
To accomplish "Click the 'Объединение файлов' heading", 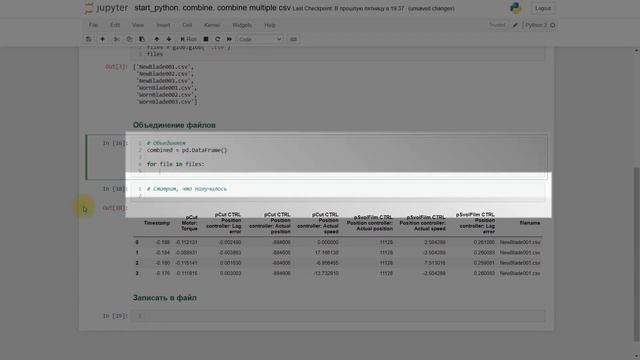I will [x=174, y=125].
